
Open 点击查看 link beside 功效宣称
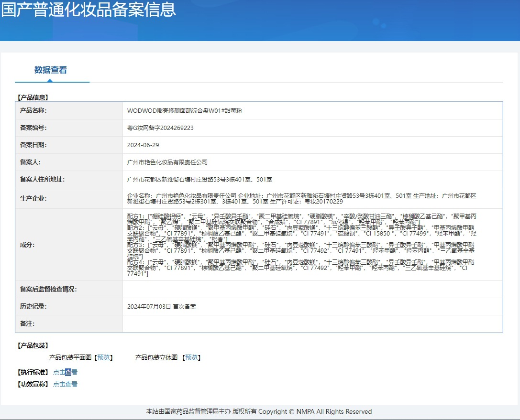click(x=66, y=384)
